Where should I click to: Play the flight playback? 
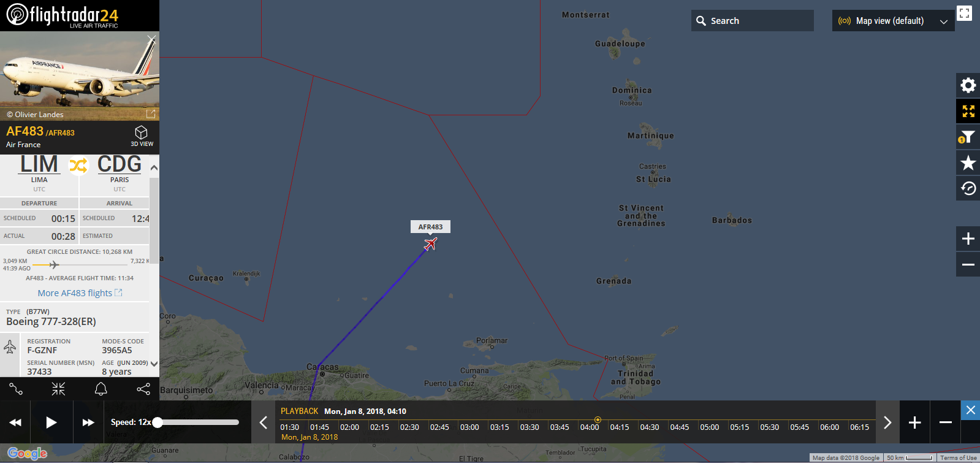[x=51, y=422]
